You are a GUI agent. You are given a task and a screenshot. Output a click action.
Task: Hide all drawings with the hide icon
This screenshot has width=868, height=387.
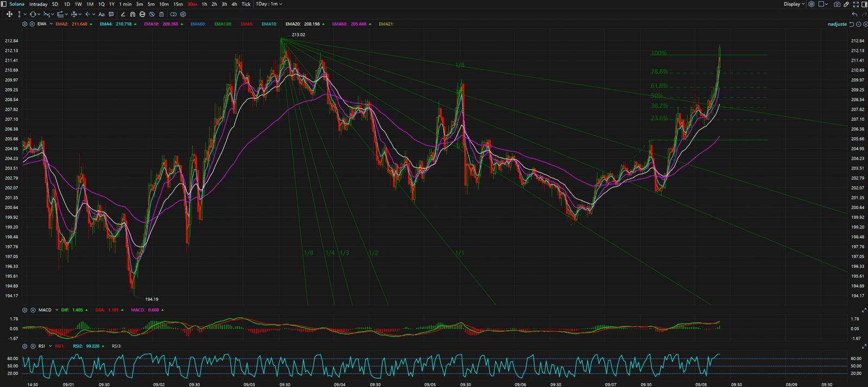[x=152, y=14]
